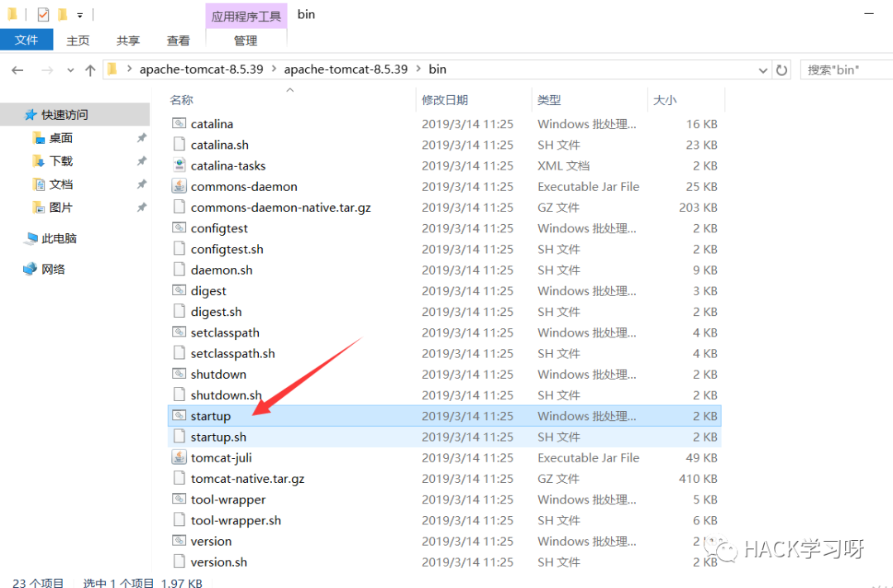
Task: Open the Customize Quick Access Toolbar dropdown
Action: point(79,15)
